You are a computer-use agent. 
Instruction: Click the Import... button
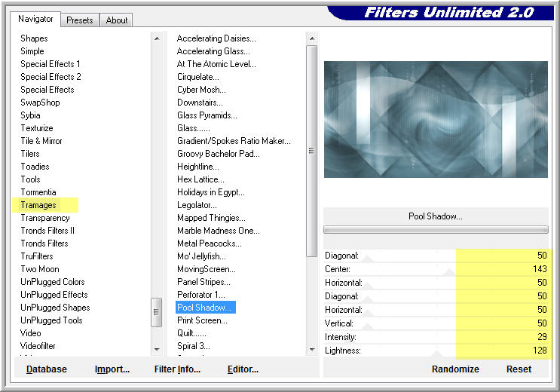(x=112, y=369)
